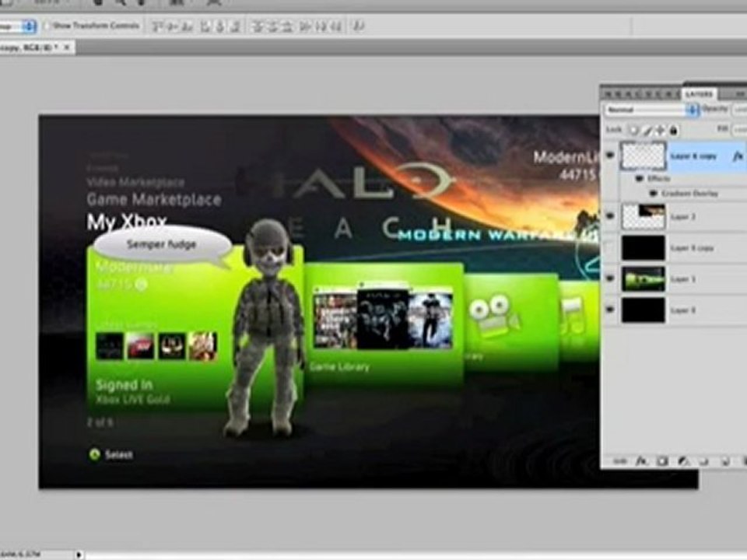Select the green dashboard layer thumbnail
This screenshot has width=747, height=560.
tap(644, 278)
